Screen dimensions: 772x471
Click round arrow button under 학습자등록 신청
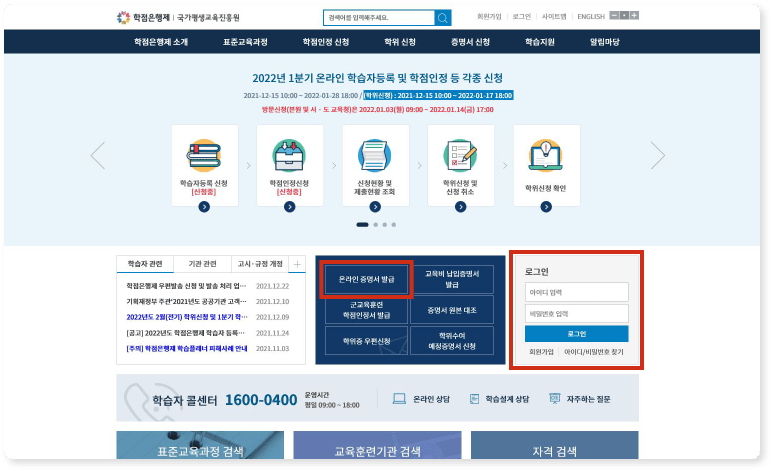(204, 207)
